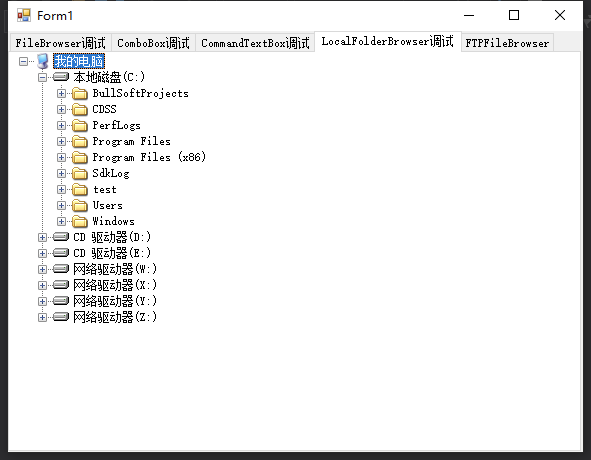Collapse the 本地磁盘(C:) node
The width and height of the screenshot is (591, 460).
point(42,77)
